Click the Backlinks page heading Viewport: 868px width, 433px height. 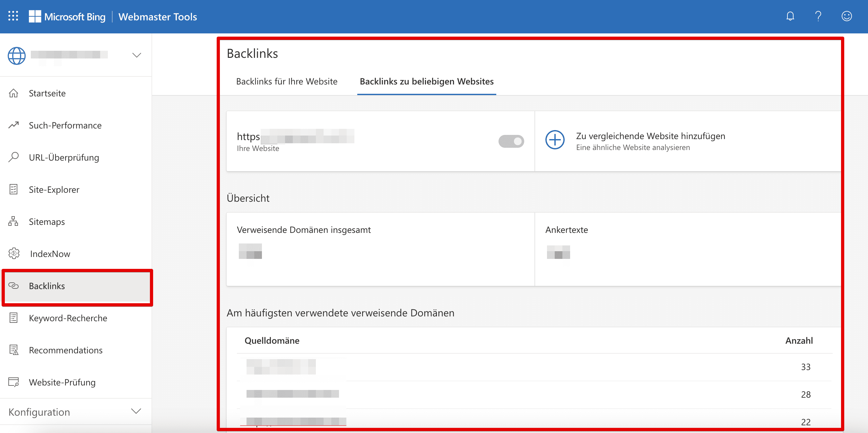[252, 53]
